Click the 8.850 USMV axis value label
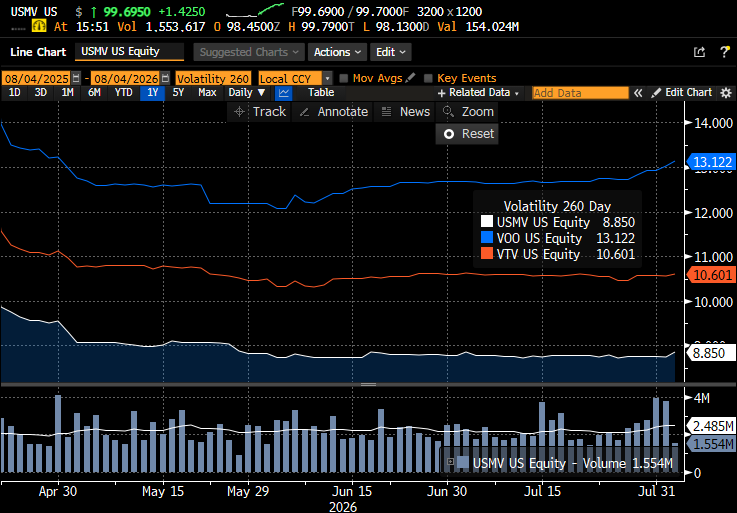737x513 pixels. point(712,353)
